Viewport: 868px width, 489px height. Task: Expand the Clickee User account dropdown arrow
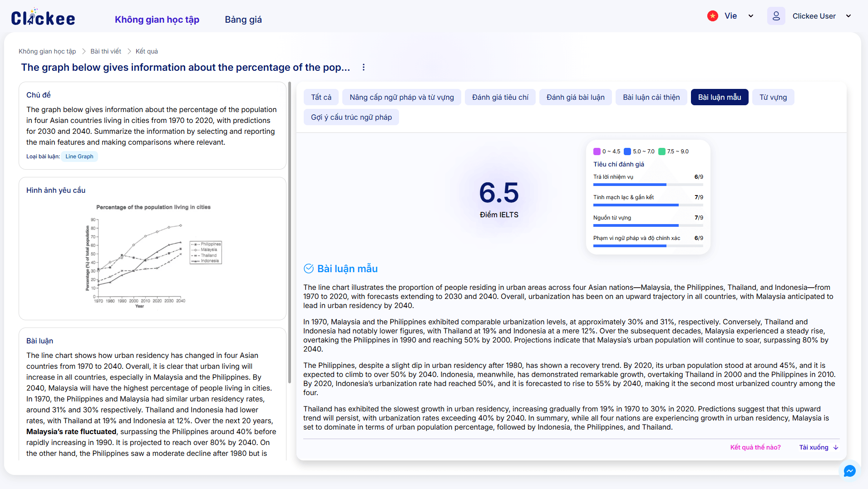[848, 16]
